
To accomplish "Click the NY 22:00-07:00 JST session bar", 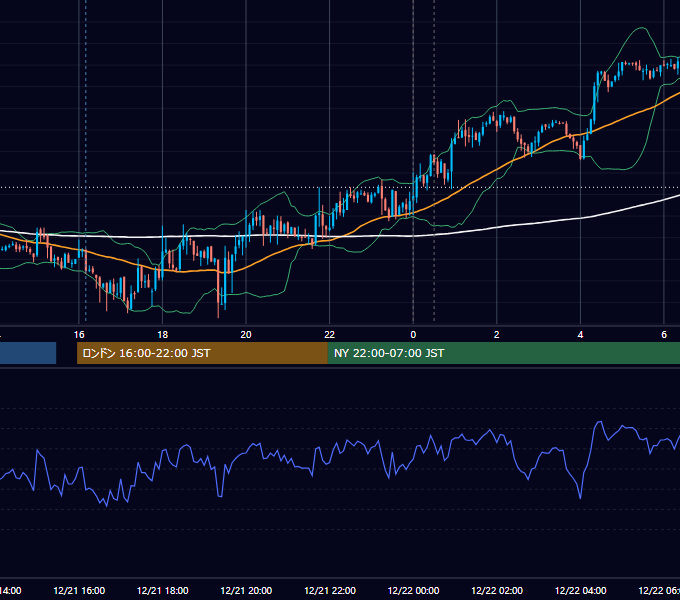I will 503,353.
